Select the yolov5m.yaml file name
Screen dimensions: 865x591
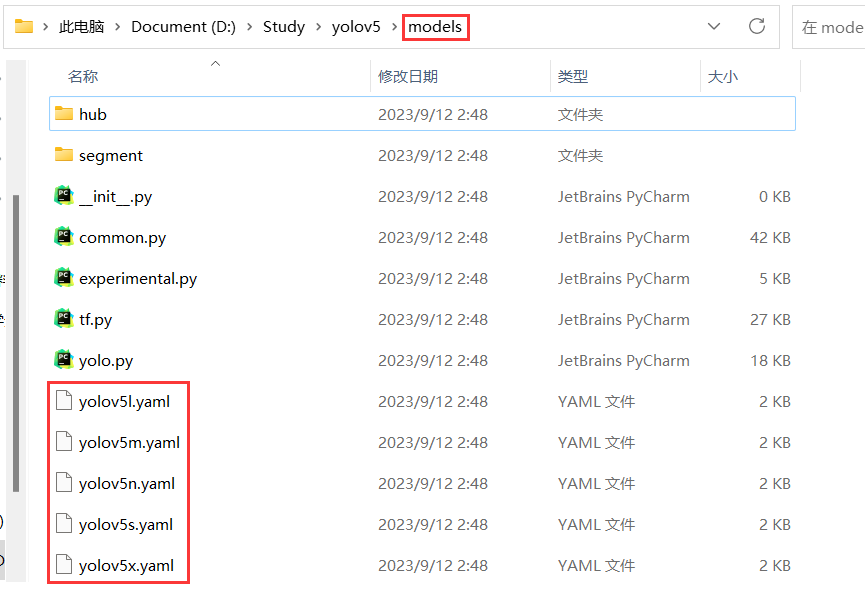[130, 443]
